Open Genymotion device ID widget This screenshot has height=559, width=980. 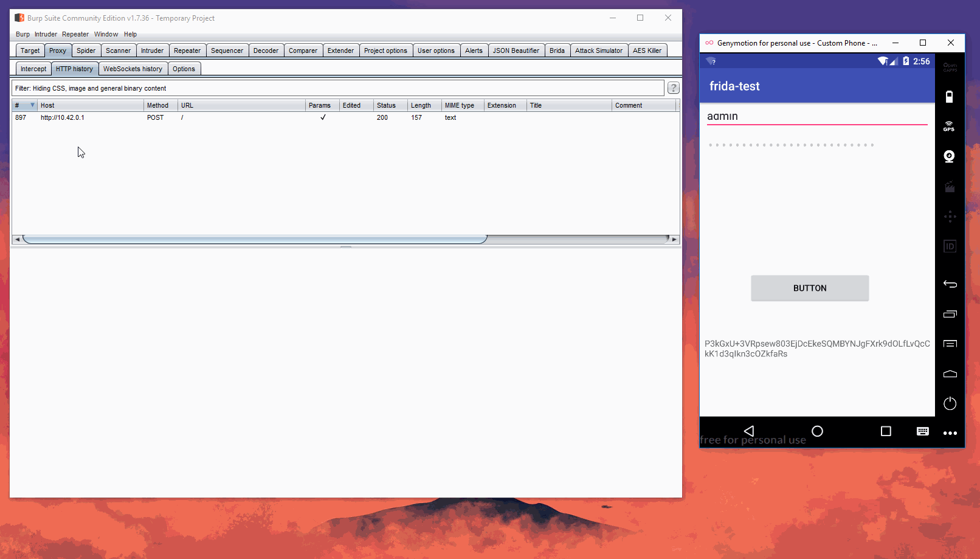point(950,246)
